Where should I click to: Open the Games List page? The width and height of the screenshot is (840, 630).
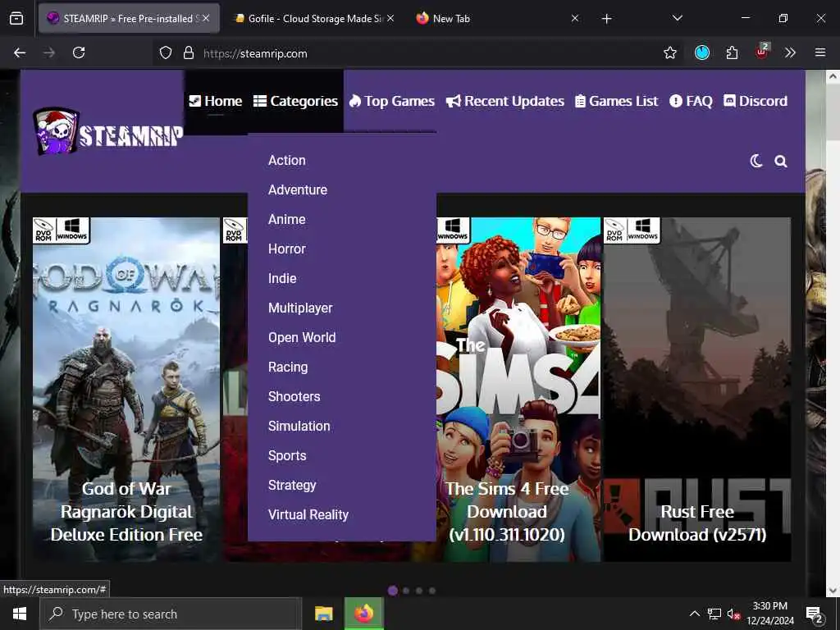tap(617, 101)
